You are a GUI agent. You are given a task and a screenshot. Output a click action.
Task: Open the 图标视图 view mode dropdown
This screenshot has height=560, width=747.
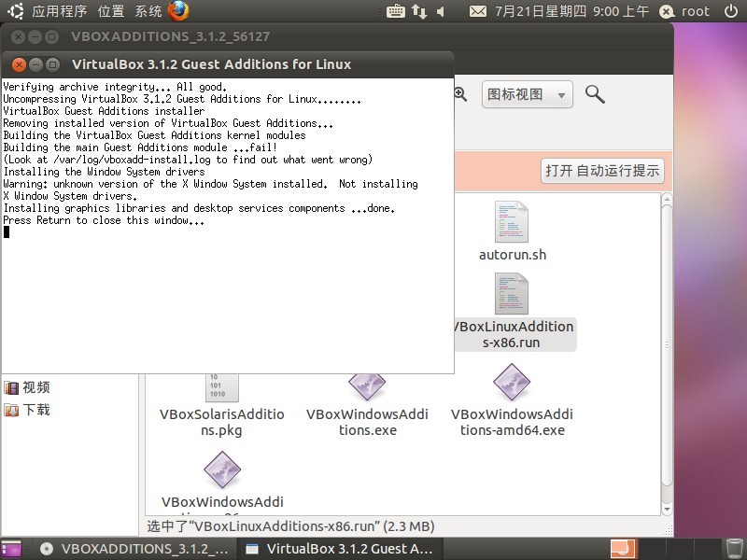click(527, 94)
